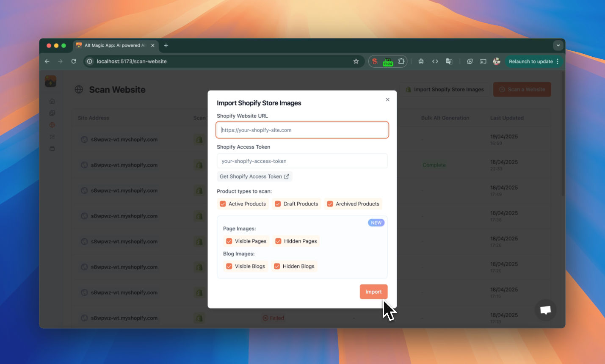This screenshot has height=364, width=605.
Task: Open the Chrome three-dot menu
Action: pos(558,61)
